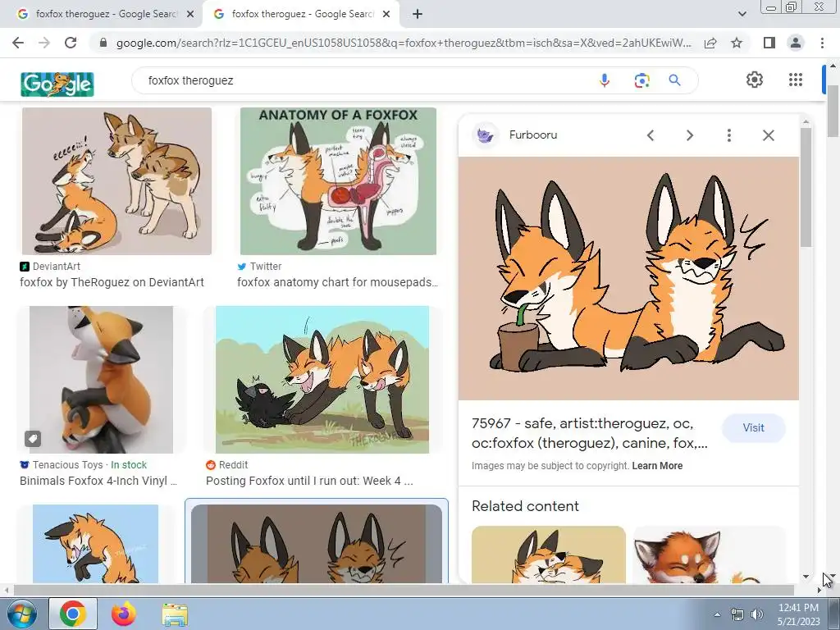Open preview panel more options menu
Image resolution: width=840 pixels, height=630 pixels.
click(728, 135)
